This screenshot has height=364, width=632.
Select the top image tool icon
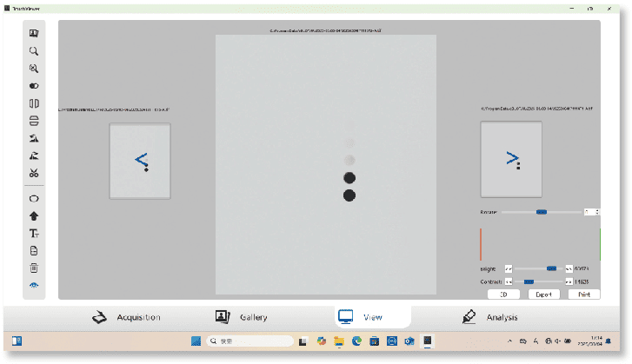pyautogui.click(x=34, y=33)
